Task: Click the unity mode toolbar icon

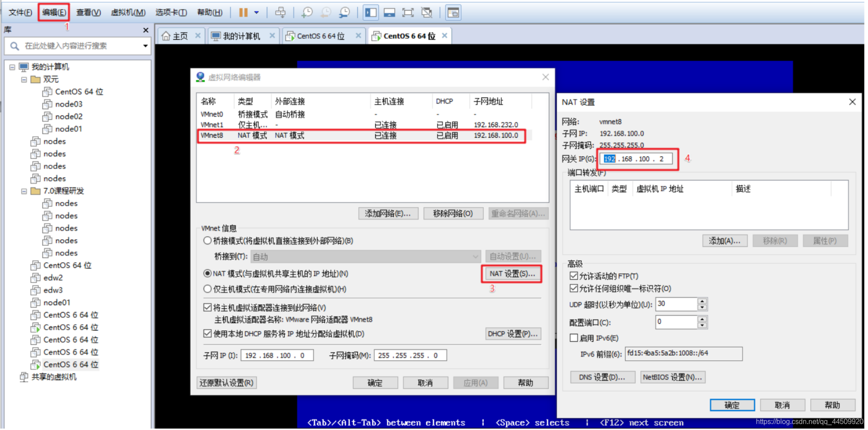Action: 427,12
